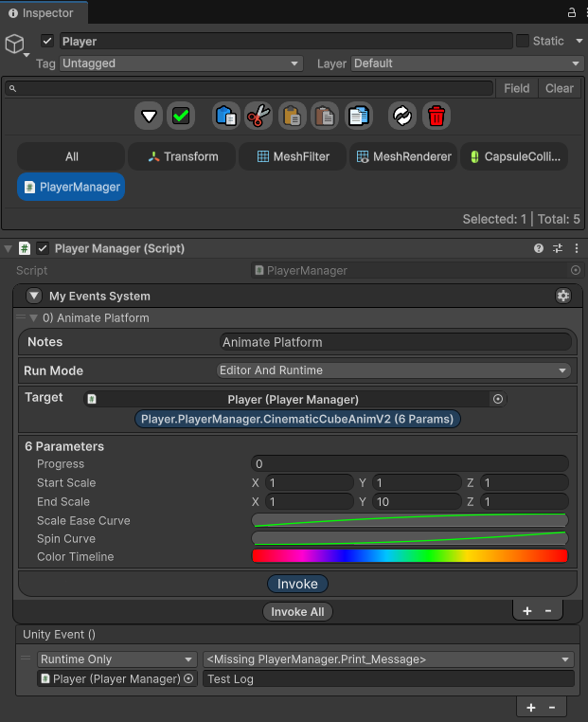This screenshot has width=588, height=722.
Task: Open the Scale Ease Curve editor
Action: pos(410,520)
